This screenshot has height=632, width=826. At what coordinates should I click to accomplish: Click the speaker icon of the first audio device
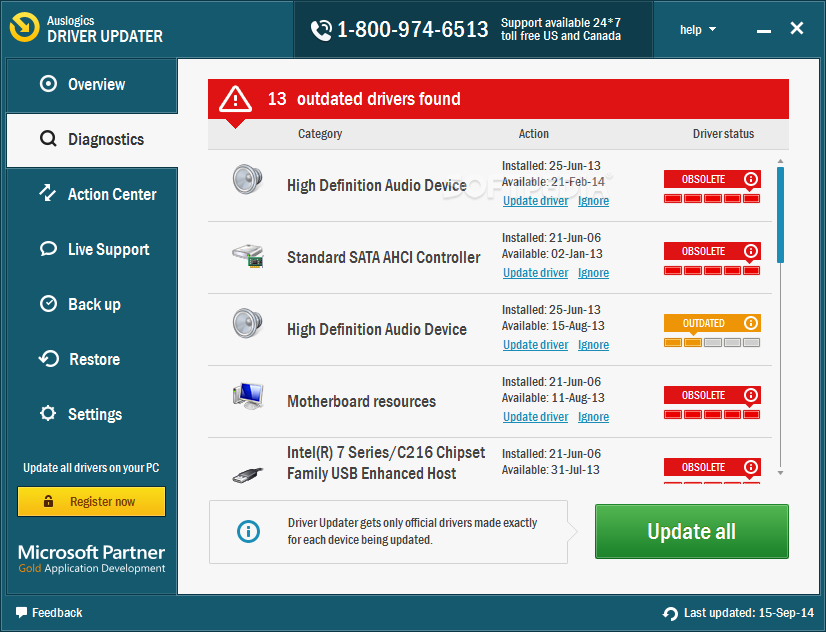click(x=248, y=180)
